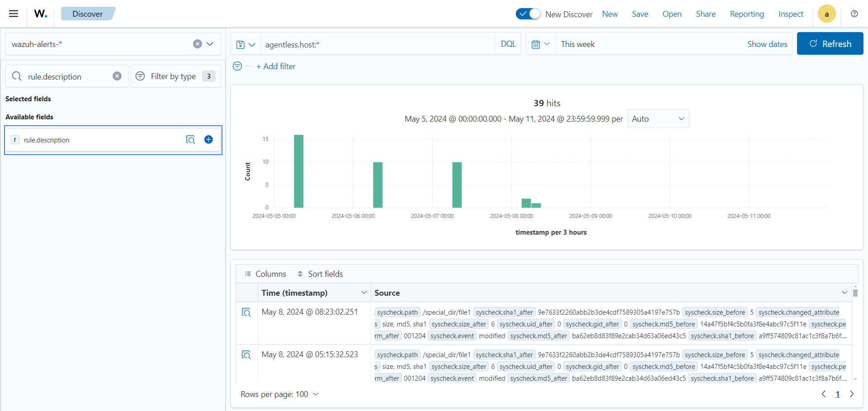
Task: Click the Refresh button
Action: coord(830,44)
